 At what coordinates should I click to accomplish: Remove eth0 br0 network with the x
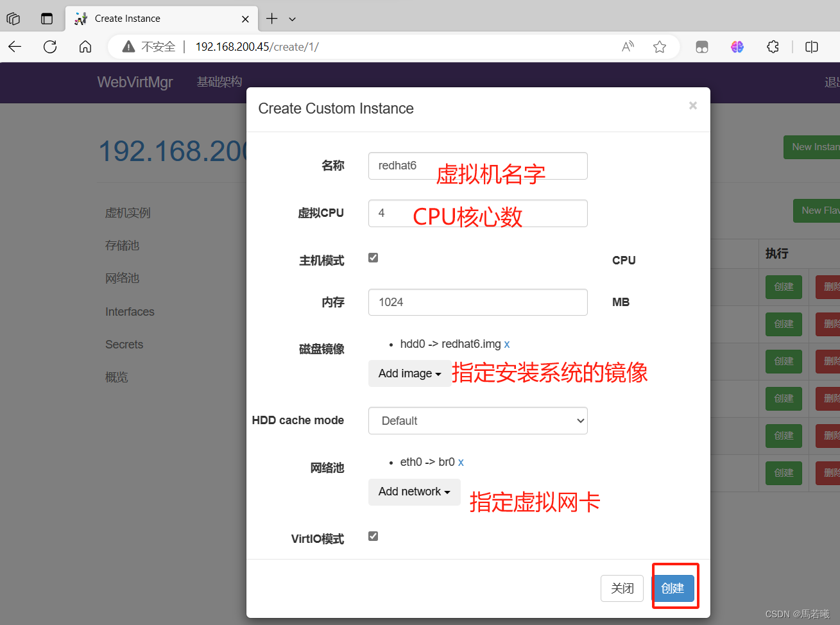(461, 463)
